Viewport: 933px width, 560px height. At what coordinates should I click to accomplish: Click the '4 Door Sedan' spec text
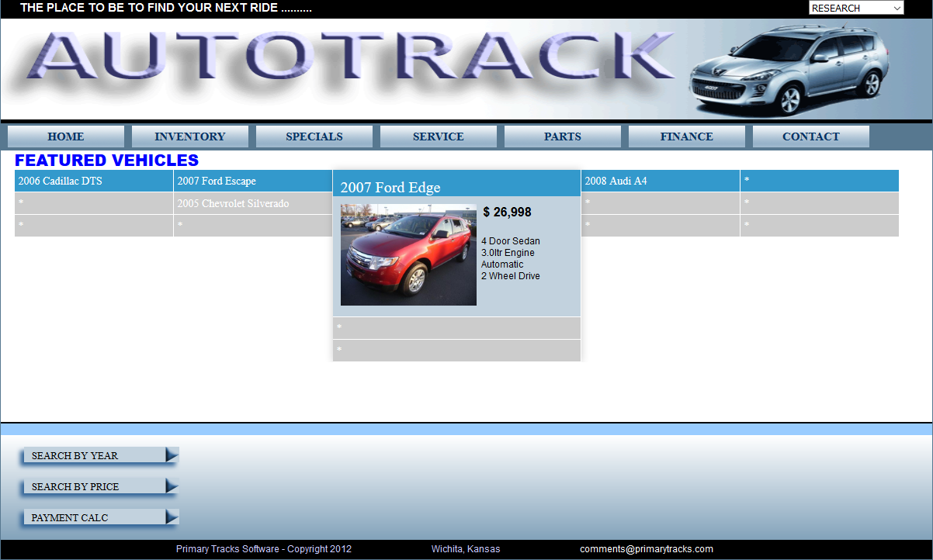click(x=511, y=241)
